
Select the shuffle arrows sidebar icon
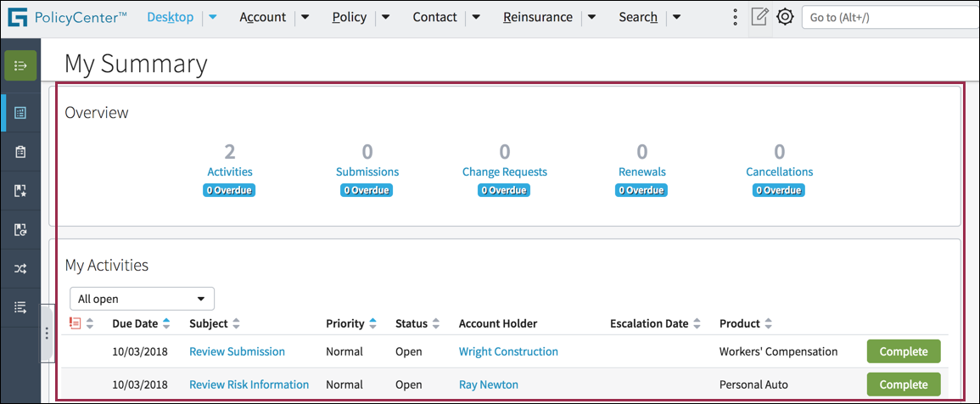20,269
